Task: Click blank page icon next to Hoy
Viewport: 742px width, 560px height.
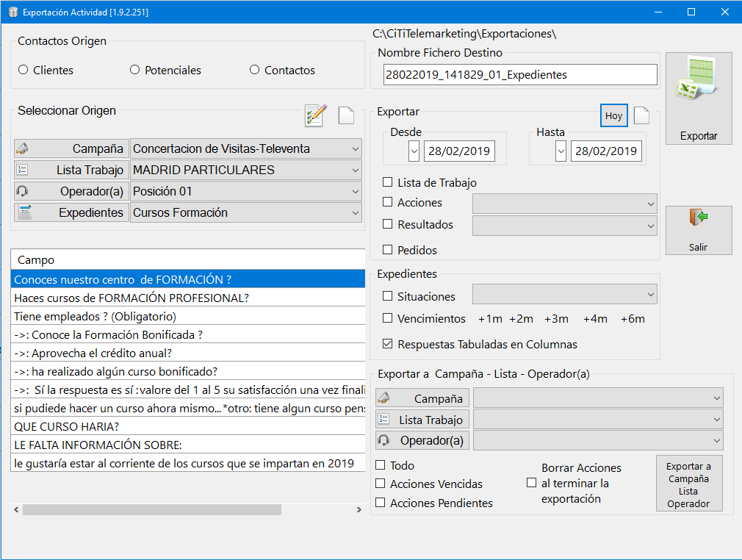Action: [641, 115]
